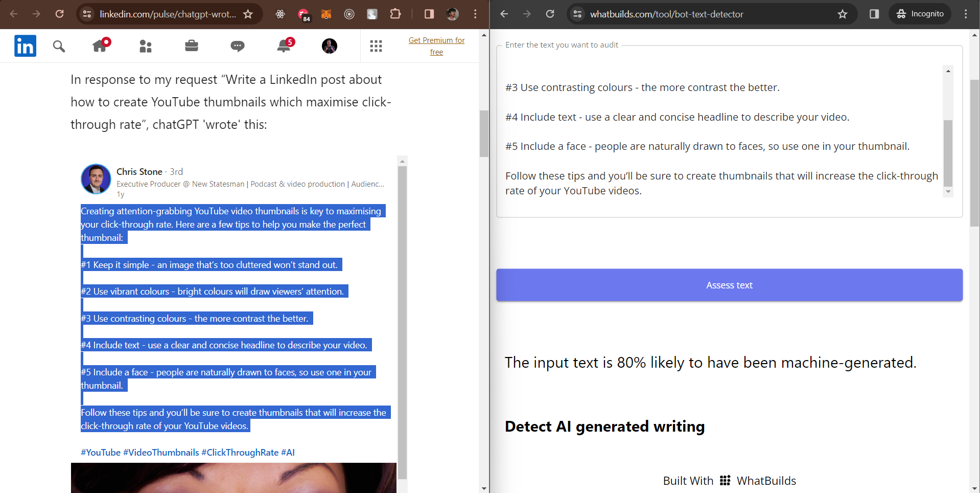Click Built With WhatBuilds link
The image size is (980, 493).
tap(729, 481)
